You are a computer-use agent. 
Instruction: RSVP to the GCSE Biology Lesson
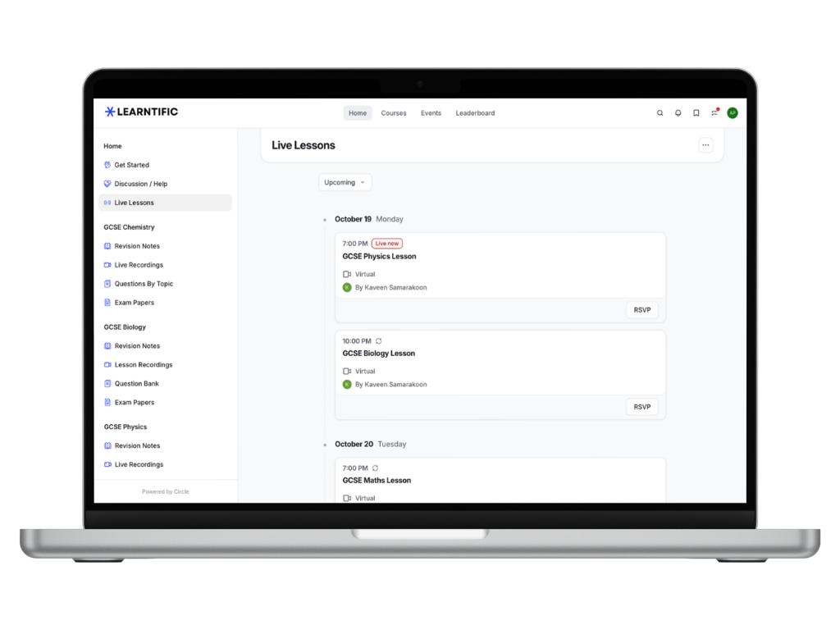tap(642, 407)
